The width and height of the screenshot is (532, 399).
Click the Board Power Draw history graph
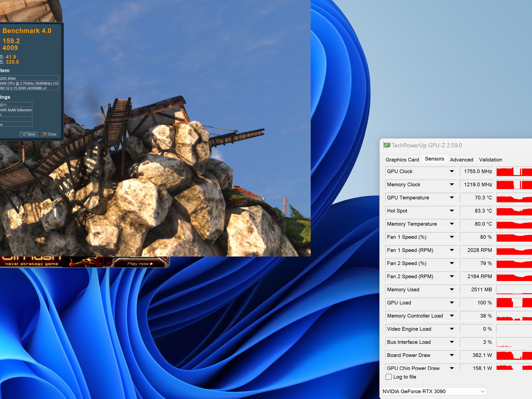pyautogui.click(x=514, y=355)
